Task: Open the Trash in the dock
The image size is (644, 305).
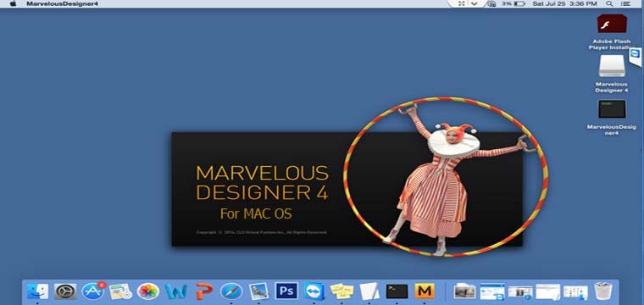Action: coord(603,291)
